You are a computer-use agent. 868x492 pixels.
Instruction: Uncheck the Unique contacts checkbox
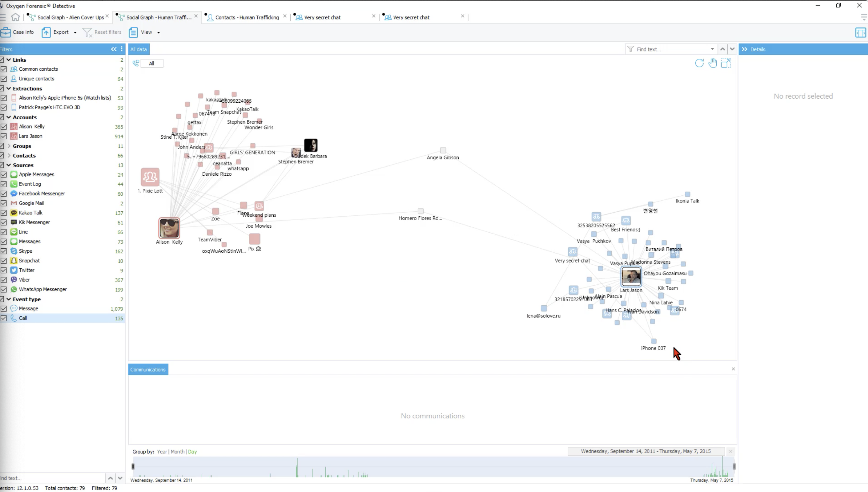4,79
